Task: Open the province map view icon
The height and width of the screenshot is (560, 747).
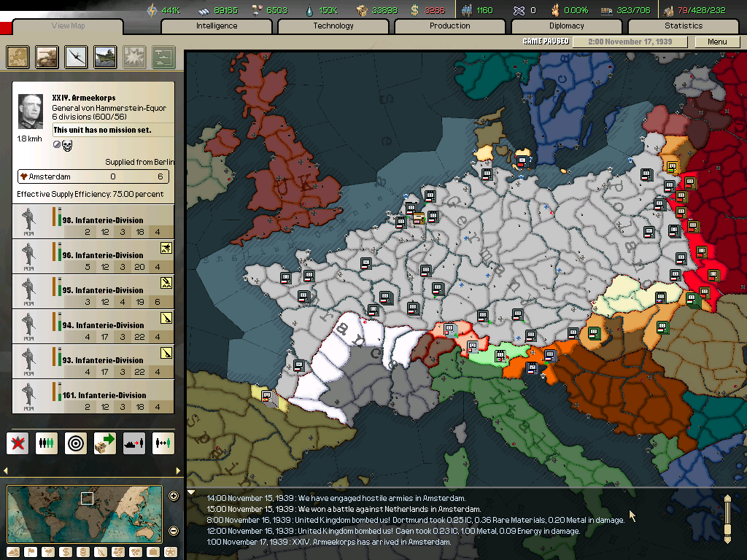Action: point(18,57)
